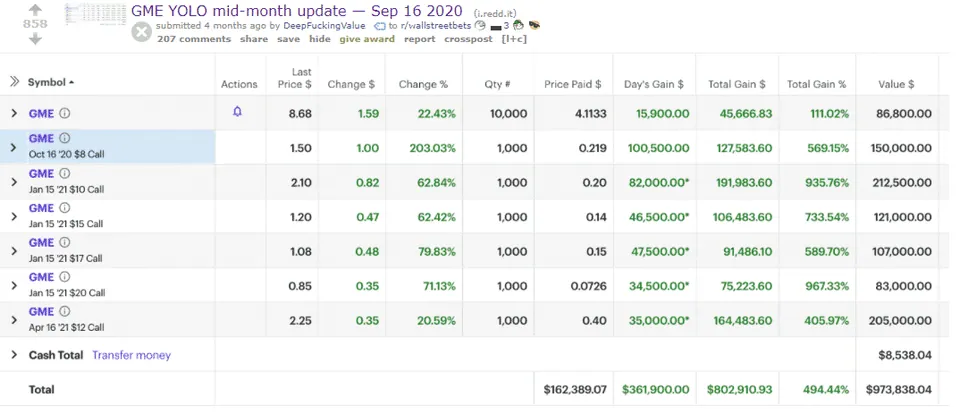Sort by Change $ column
Image resolution: width=960 pixels, height=414 pixels.
351,85
